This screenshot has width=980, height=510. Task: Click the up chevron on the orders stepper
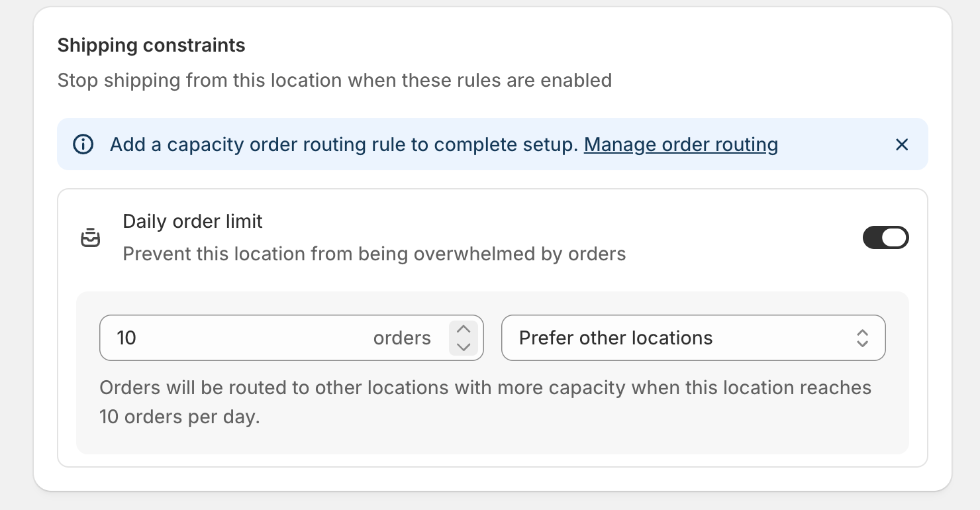[464, 329]
